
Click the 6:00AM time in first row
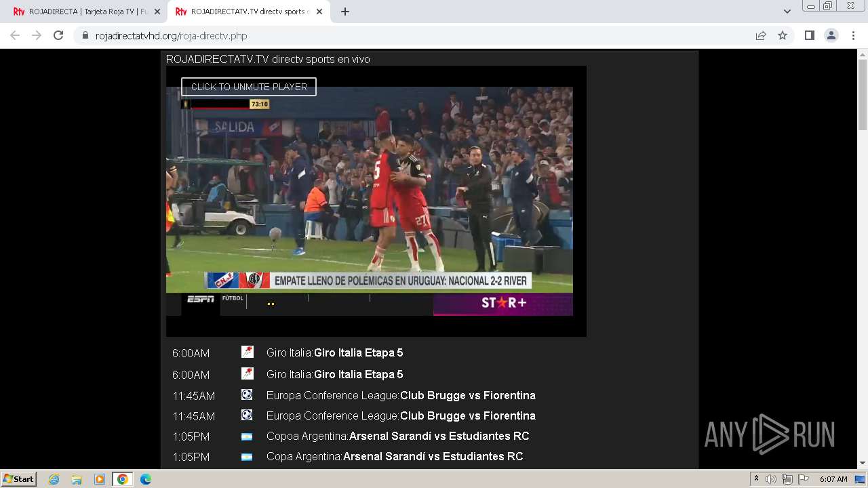tap(191, 353)
